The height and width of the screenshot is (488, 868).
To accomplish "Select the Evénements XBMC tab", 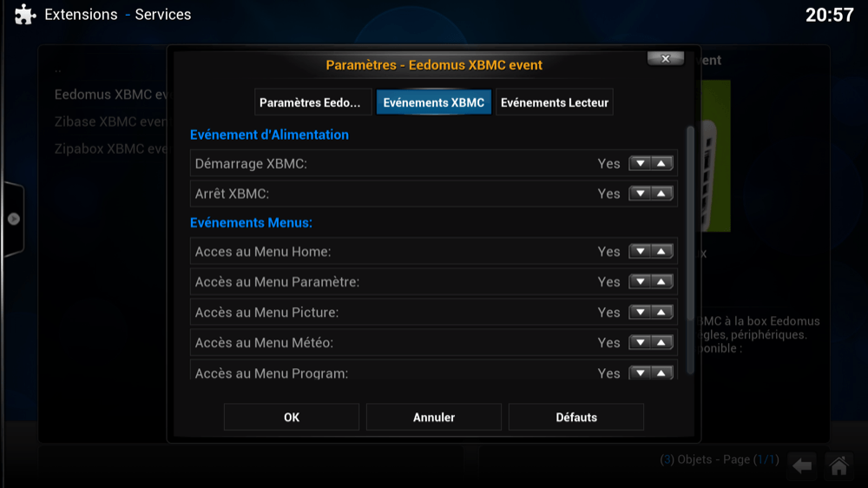I will [x=433, y=102].
